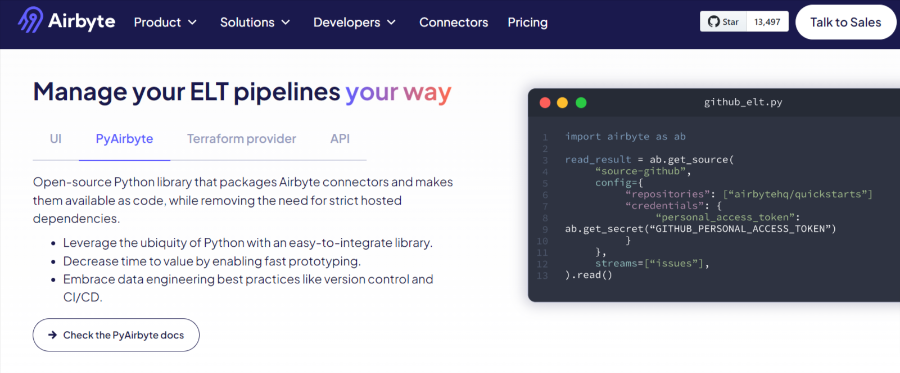Open the Solutions menu

pyautogui.click(x=255, y=22)
